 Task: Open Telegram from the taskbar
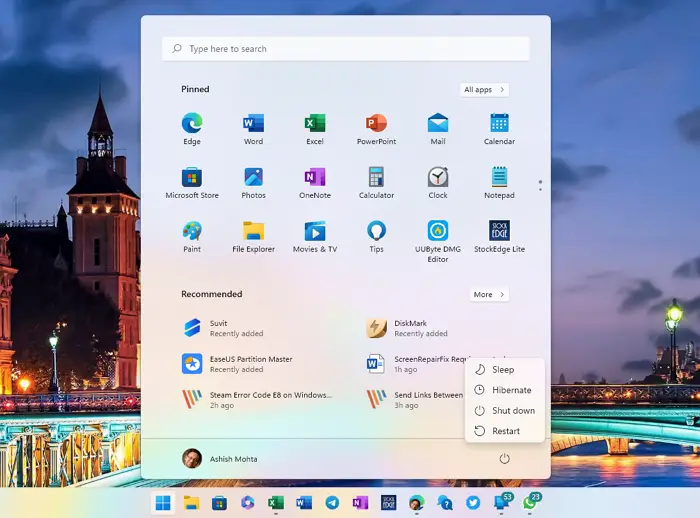click(x=332, y=503)
